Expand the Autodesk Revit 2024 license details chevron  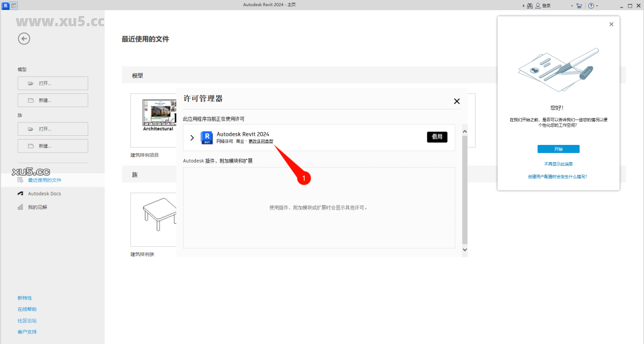[x=192, y=137]
